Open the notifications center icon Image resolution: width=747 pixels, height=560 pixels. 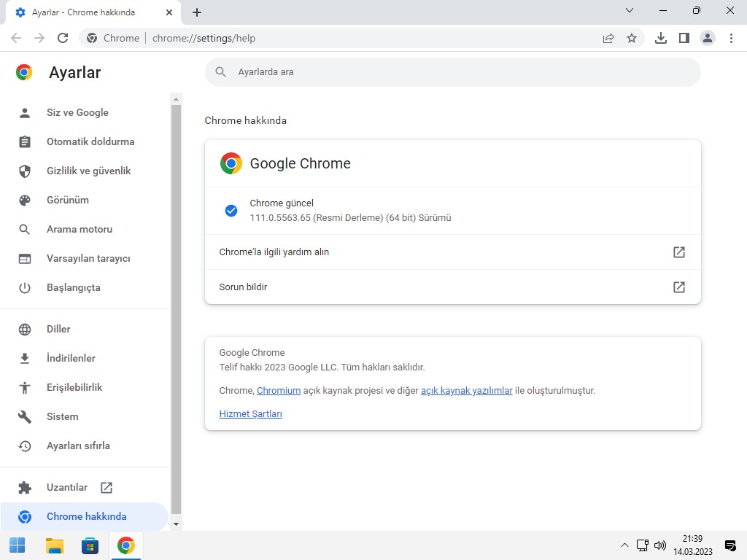coord(729,545)
